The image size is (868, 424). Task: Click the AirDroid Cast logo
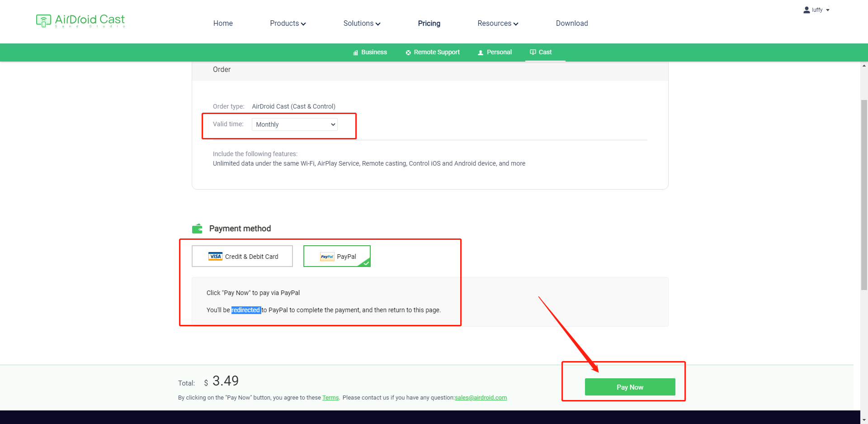80,21
